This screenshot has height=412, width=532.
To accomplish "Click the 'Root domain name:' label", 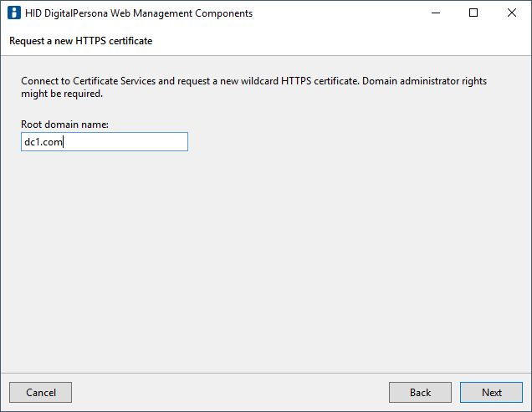I will click(65, 125).
